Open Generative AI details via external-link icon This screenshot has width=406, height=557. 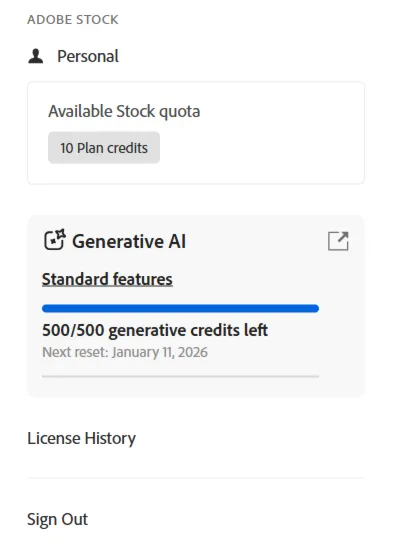point(338,241)
